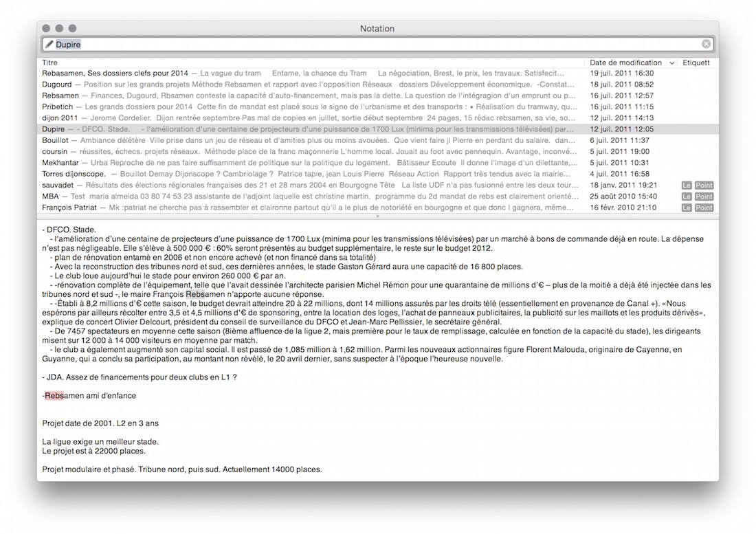756x534 pixels.
Task: Click the search field containing Dupire
Action: tap(377, 45)
